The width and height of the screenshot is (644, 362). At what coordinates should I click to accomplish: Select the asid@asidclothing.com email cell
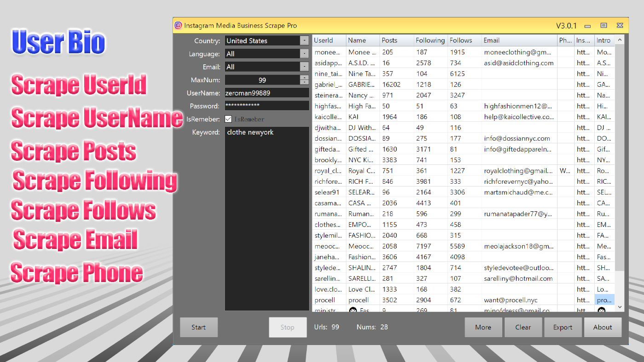pos(519,63)
